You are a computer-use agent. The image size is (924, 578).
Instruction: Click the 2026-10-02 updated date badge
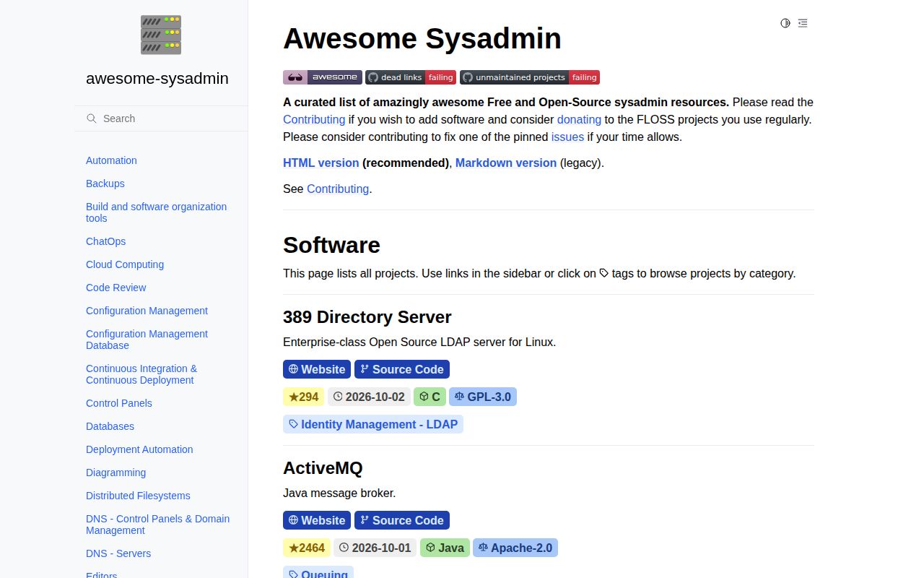(369, 397)
